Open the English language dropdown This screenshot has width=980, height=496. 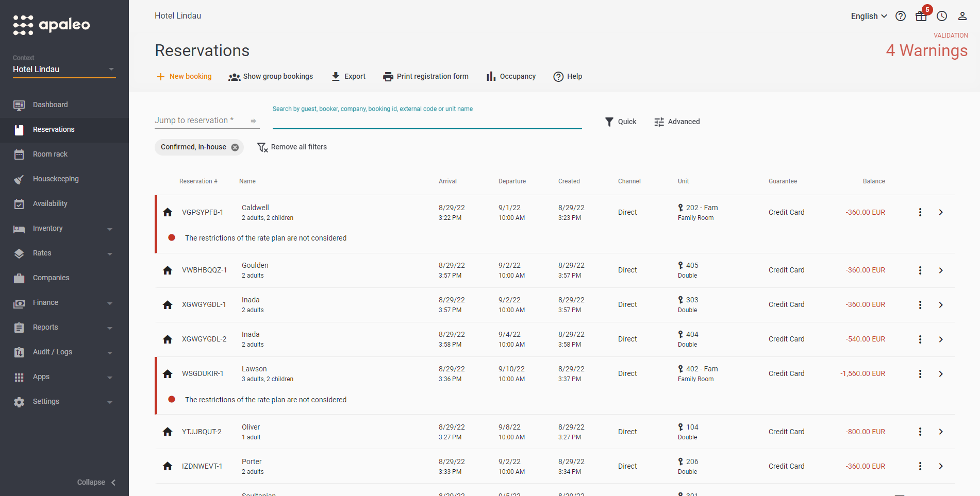tap(868, 16)
